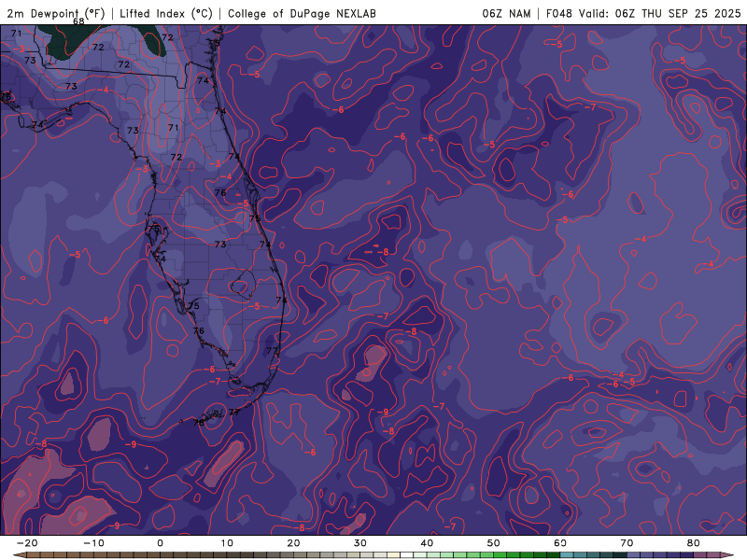Click the Lake Okeechobee outline on the map
The height and width of the screenshot is (560, 747).
tap(242, 284)
